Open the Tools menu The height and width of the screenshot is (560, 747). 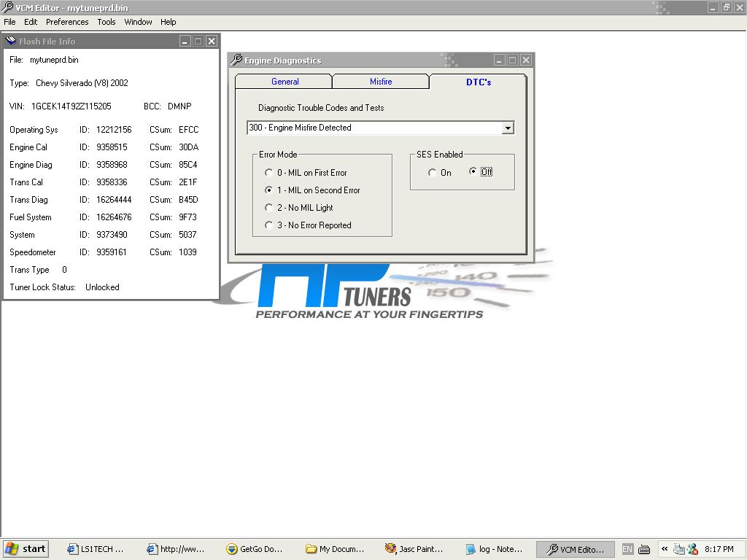107,22
